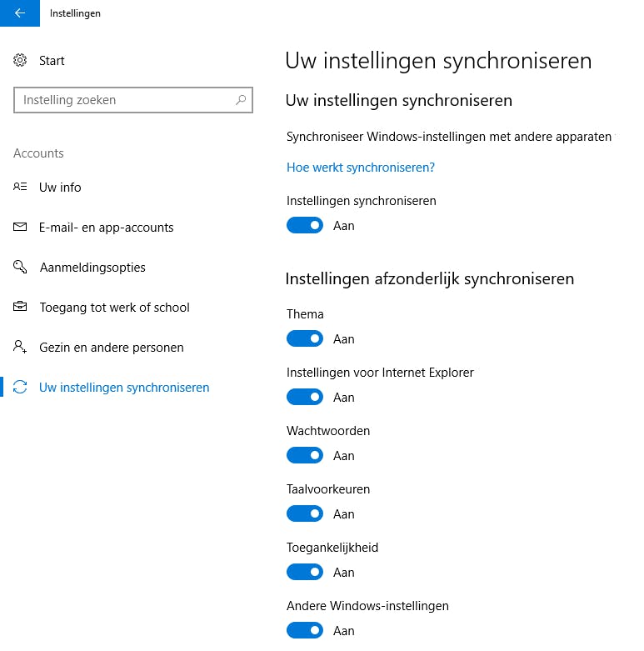
Task: Click the Gezin en andere personen icon
Action: [x=21, y=348]
